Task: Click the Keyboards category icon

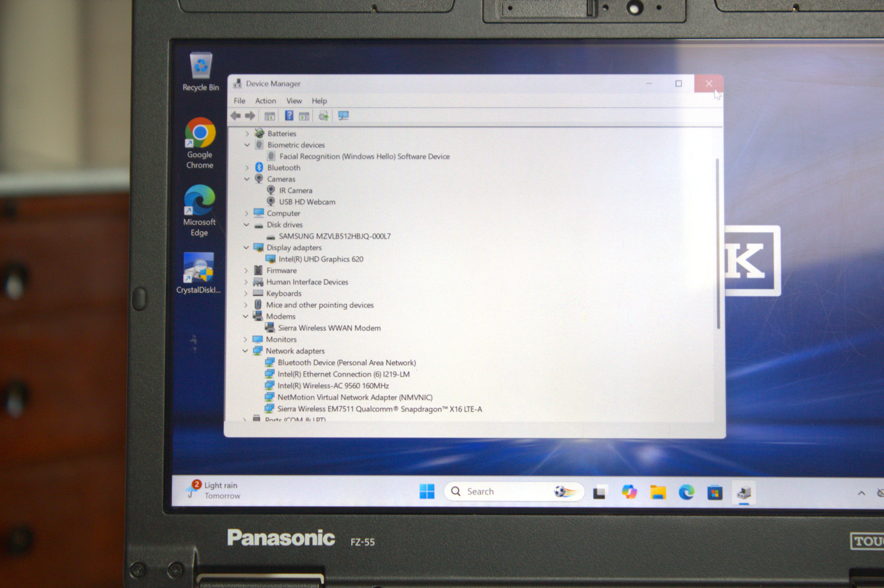Action: (258, 293)
